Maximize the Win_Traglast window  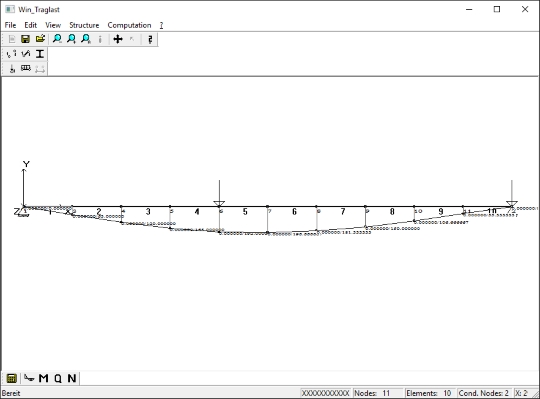pyautogui.click(x=497, y=9)
